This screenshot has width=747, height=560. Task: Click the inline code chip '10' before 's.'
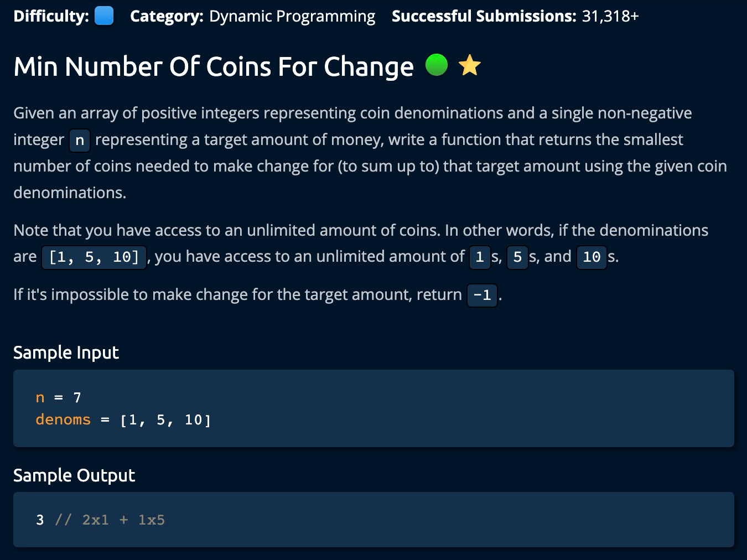[x=592, y=257]
